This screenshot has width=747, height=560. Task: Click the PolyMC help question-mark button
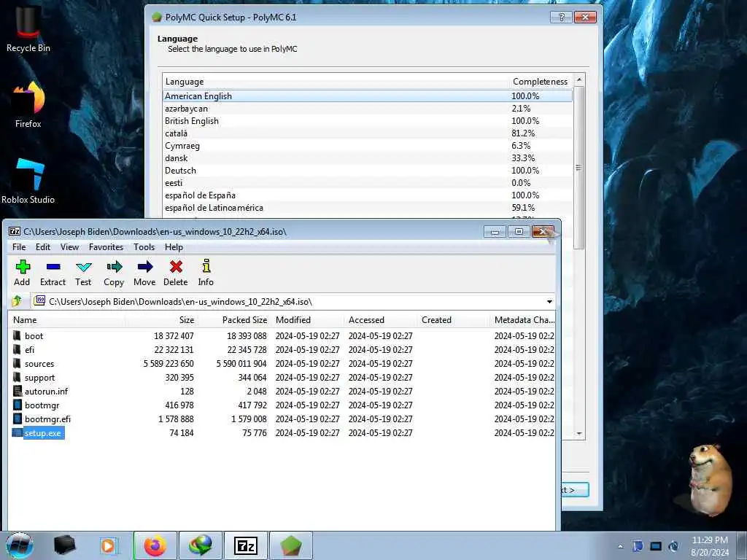pyautogui.click(x=561, y=17)
